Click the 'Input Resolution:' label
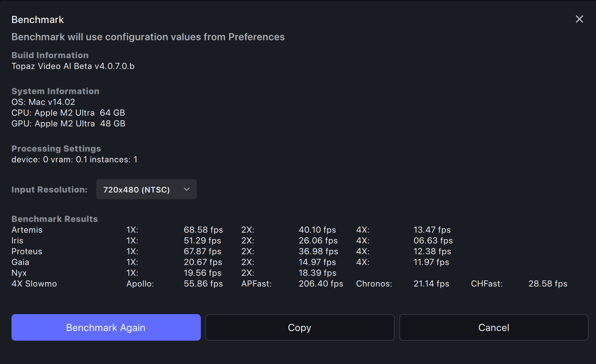Viewport: 596px width, 364px height. pos(50,190)
